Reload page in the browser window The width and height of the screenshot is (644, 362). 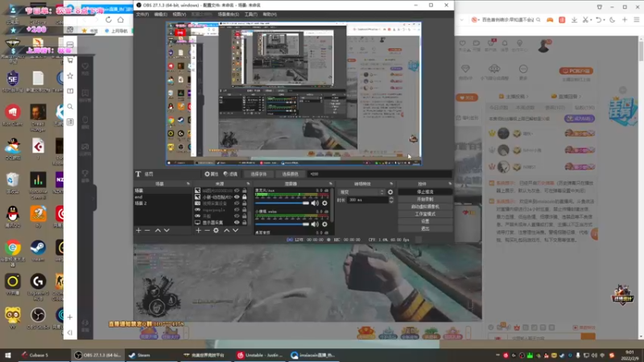point(109,19)
